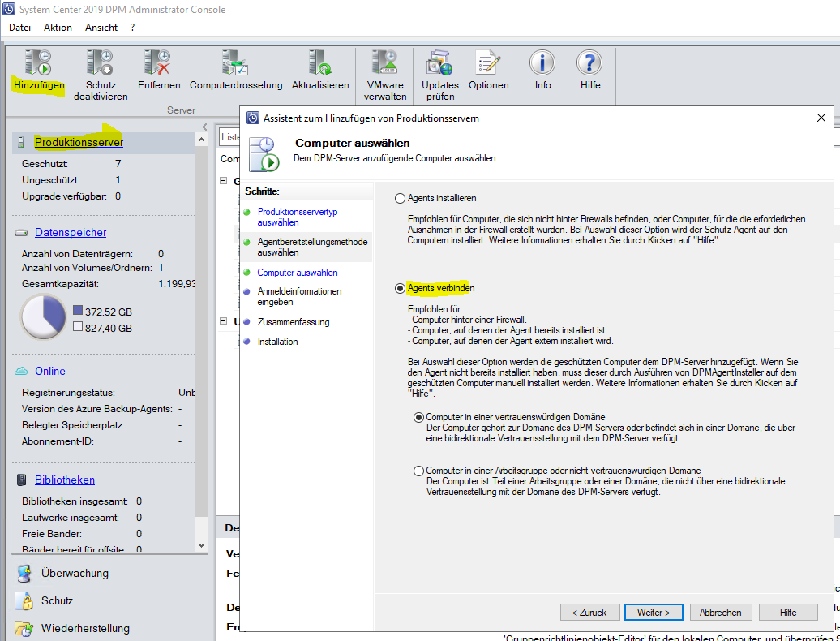Open Computerdrosselung from the toolbar
Viewport: 840px width, 641px height.
tap(235, 62)
